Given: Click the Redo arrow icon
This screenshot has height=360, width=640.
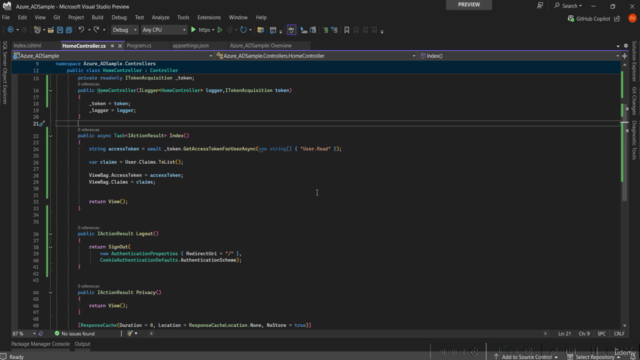Looking at the screenshot, I should pos(96,30).
